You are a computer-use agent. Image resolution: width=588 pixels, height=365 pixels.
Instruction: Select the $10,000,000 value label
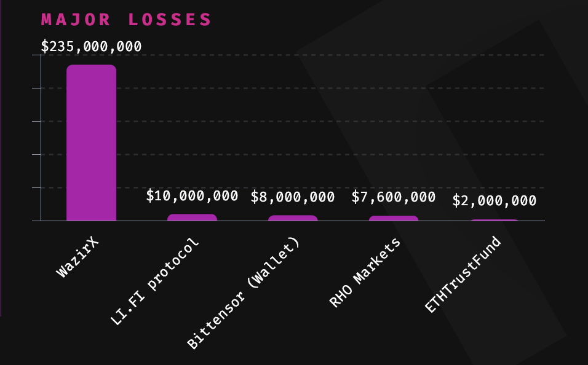(192, 196)
